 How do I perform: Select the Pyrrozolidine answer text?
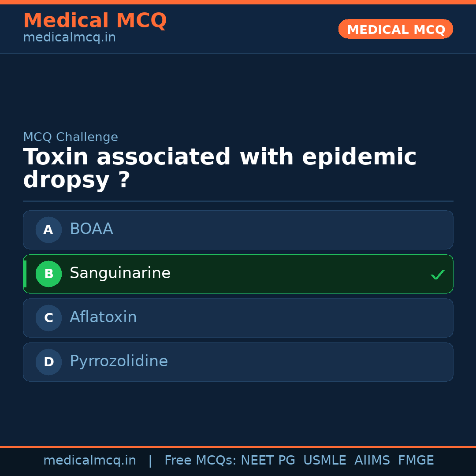click(x=119, y=361)
